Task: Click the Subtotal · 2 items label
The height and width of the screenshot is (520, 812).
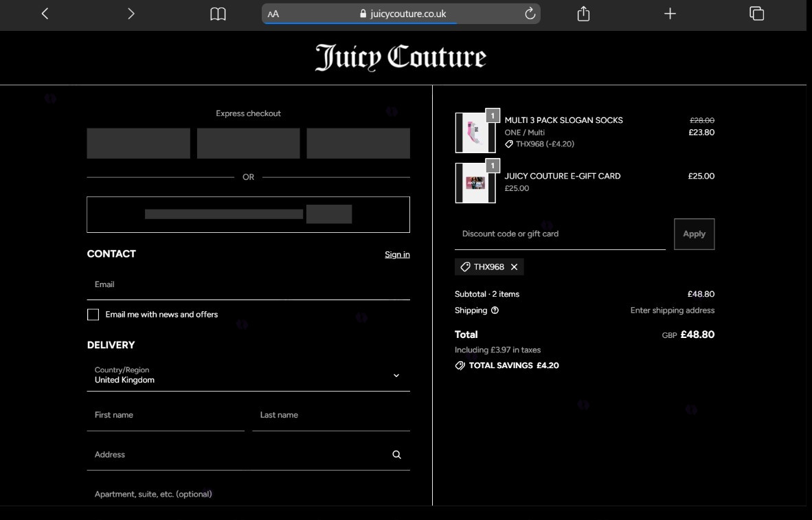Action: point(487,294)
